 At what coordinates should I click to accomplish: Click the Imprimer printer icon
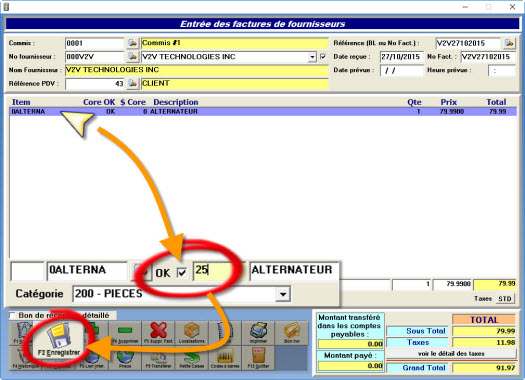click(x=258, y=333)
